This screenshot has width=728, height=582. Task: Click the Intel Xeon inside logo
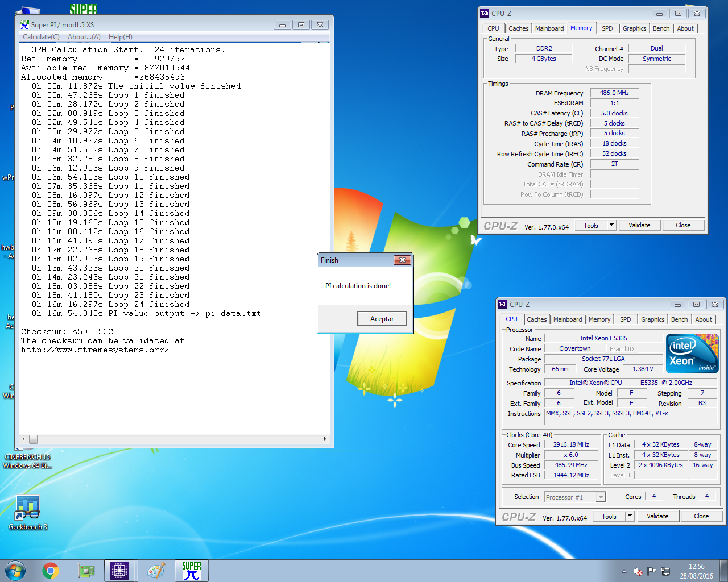[692, 354]
